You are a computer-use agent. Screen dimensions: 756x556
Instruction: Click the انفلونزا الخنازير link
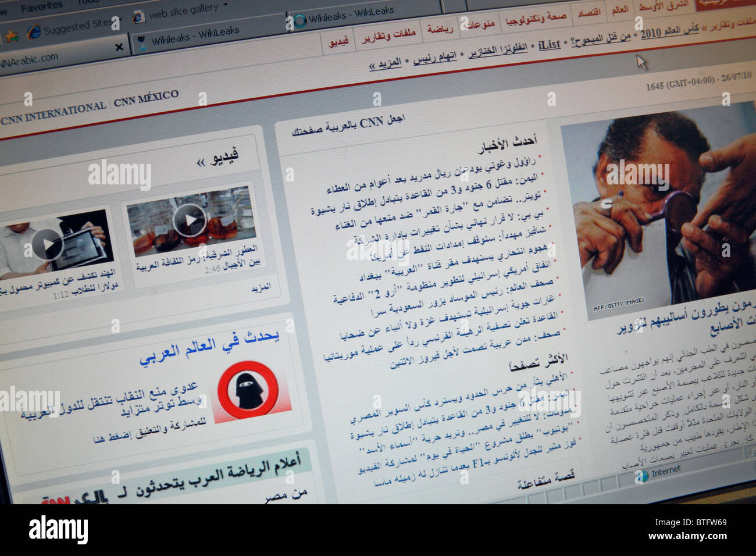(x=498, y=51)
